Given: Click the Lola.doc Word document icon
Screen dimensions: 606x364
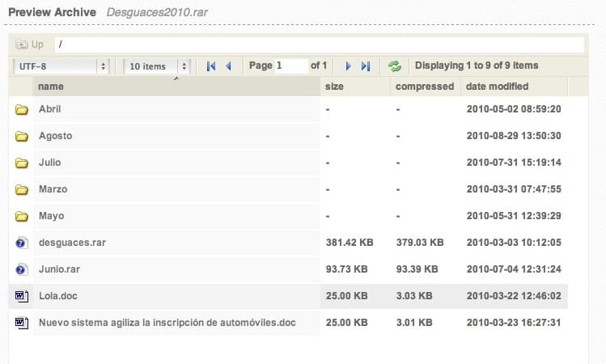Looking at the screenshot, I should [x=22, y=296].
